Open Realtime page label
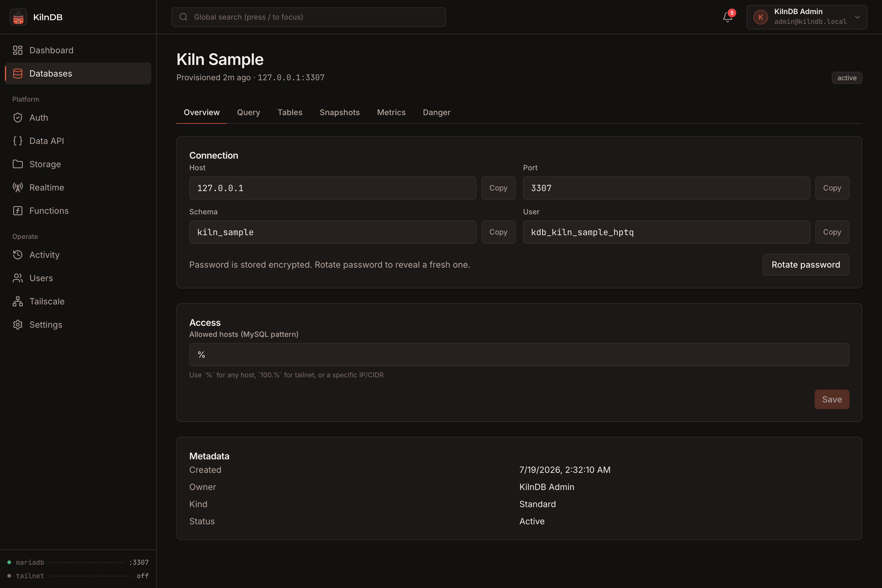 click(x=47, y=187)
